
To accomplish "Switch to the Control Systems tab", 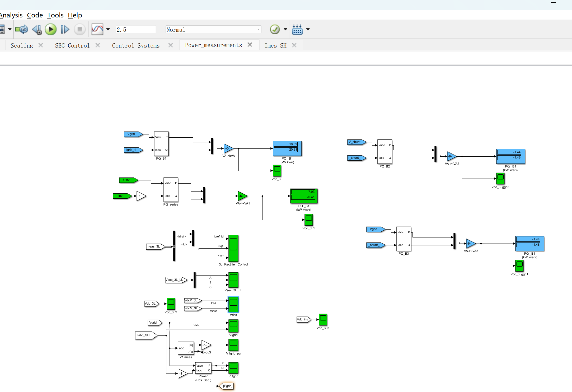I will (x=136, y=45).
